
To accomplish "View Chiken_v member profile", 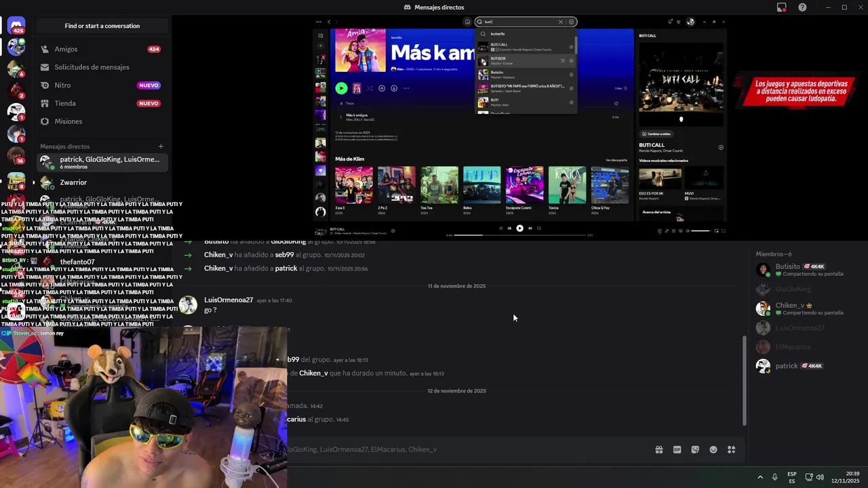I will (x=807, y=308).
